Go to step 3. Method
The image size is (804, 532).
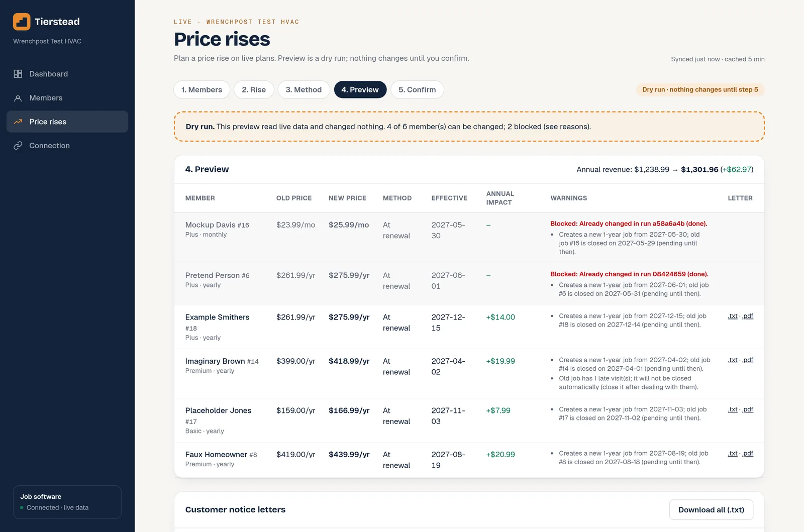(304, 89)
